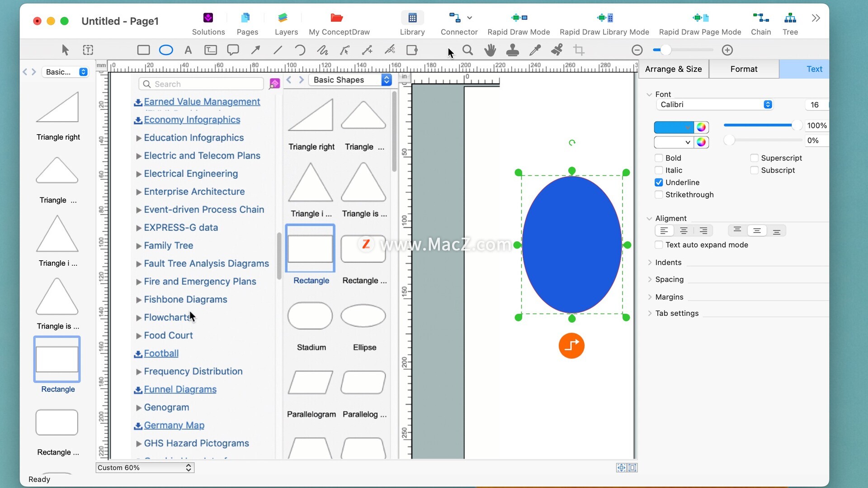The width and height of the screenshot is (868, 488).
Task: Select the Rectangle drawing tool
Action: (143, 50)
